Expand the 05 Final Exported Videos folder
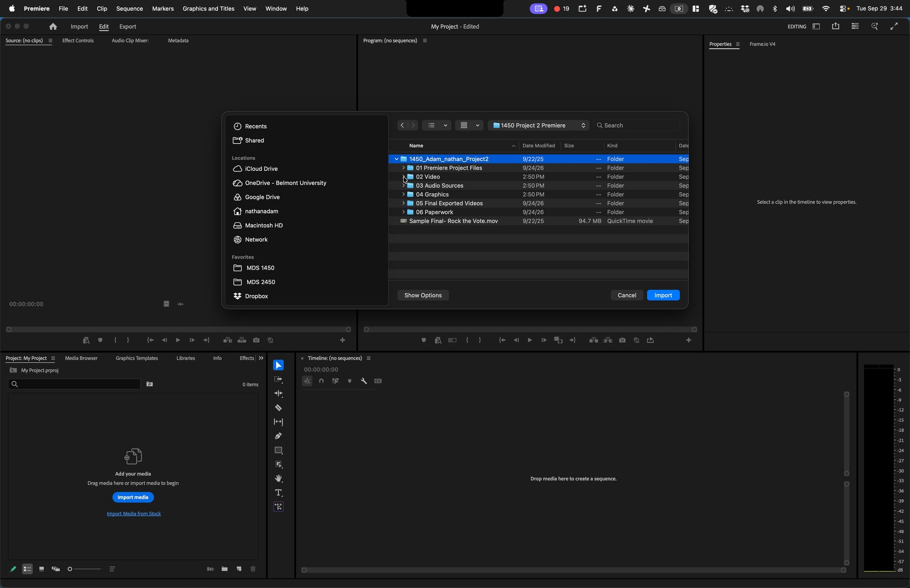This screenshot has height=588, width=910. (x=404, y=203)
